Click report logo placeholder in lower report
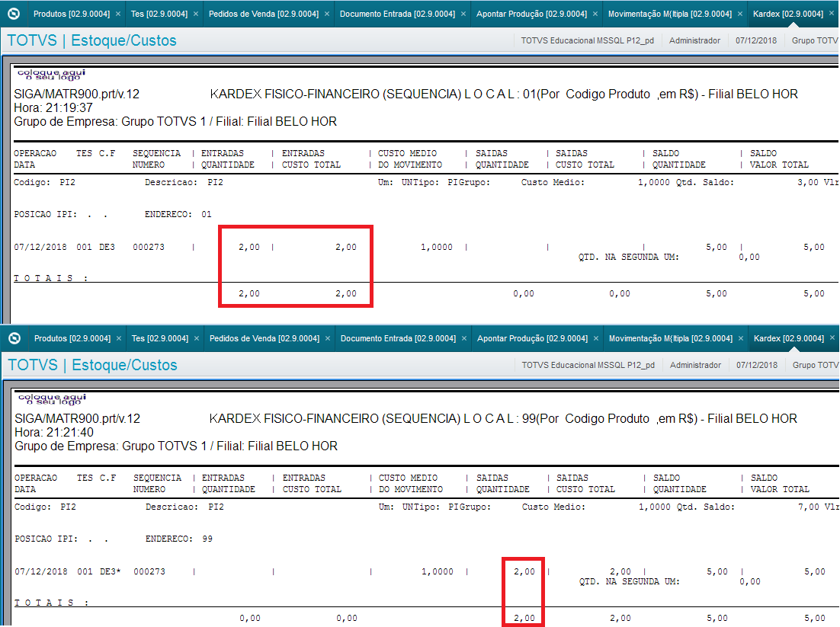 coord(52,399)
